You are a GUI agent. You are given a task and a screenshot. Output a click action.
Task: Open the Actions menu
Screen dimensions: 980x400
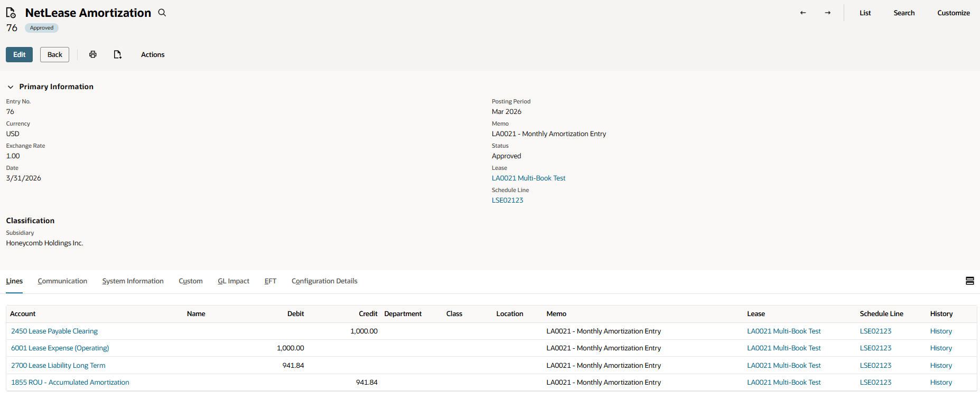tap(153, 54)
